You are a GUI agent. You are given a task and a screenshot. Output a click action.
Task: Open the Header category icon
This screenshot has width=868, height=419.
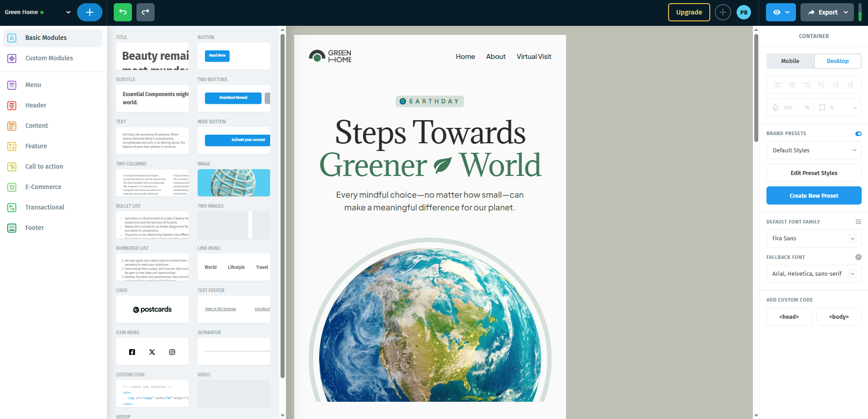pos(12,105)
